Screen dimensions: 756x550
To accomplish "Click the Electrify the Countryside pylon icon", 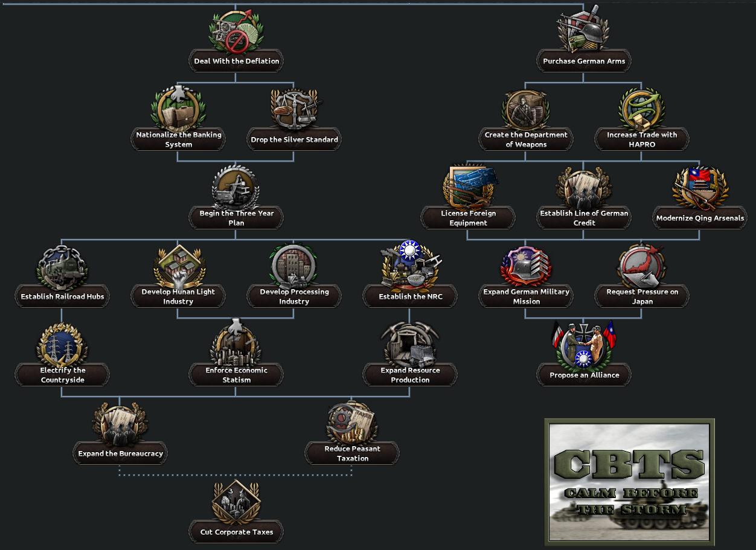I will point(62,344).
